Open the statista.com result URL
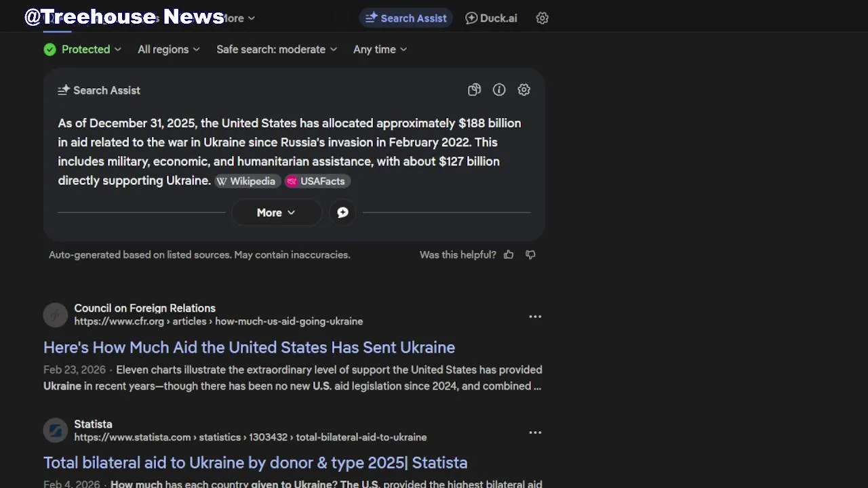This screenshot has height=488, width=868. pyautogui.click(x=250, y=437)
